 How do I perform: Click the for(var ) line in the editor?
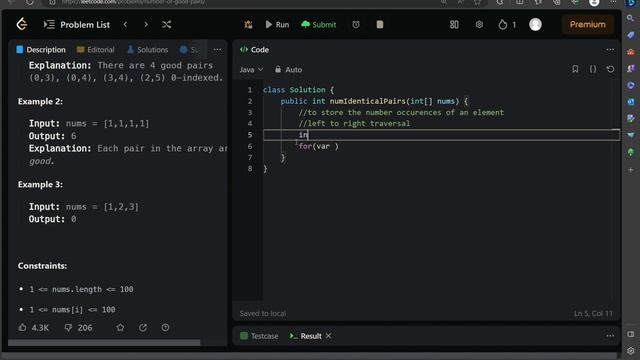pos(318,146)
